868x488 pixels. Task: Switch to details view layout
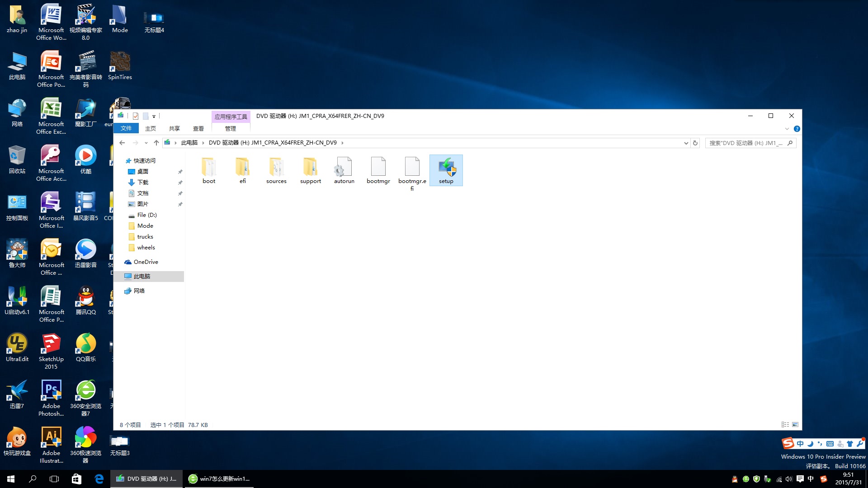point(786,424)
